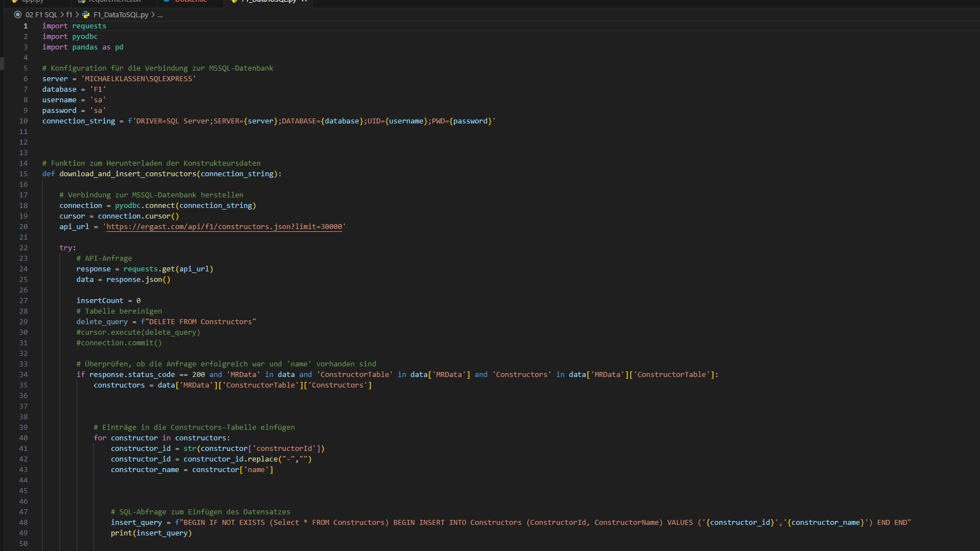Click the password = 'sa' assignment
This screenshot has width=980, height=551.
[x=74, y=110]
